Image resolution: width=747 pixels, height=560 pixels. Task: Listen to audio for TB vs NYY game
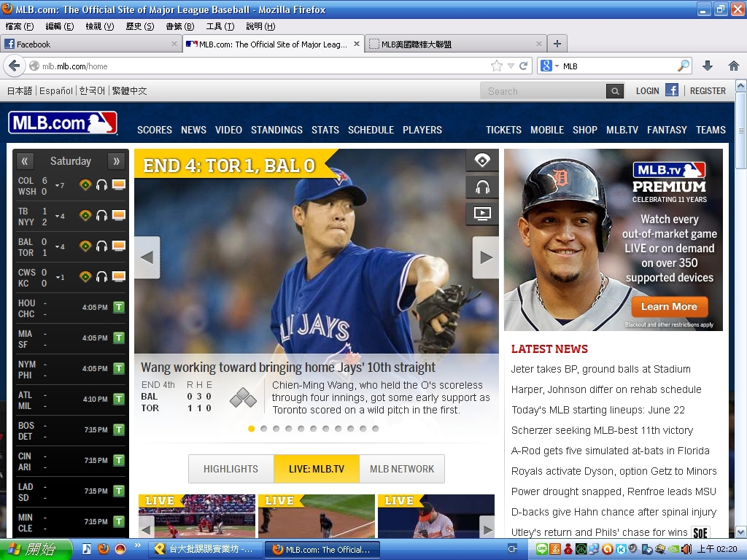(101, 216)
